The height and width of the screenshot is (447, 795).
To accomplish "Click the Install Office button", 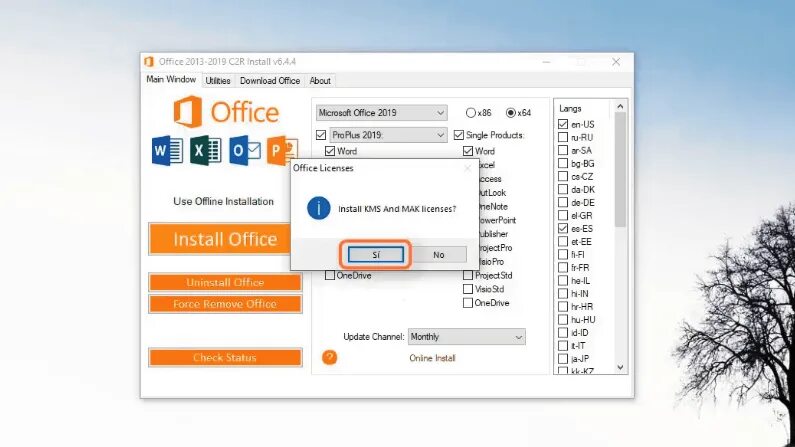I will (x=220, y=239).
